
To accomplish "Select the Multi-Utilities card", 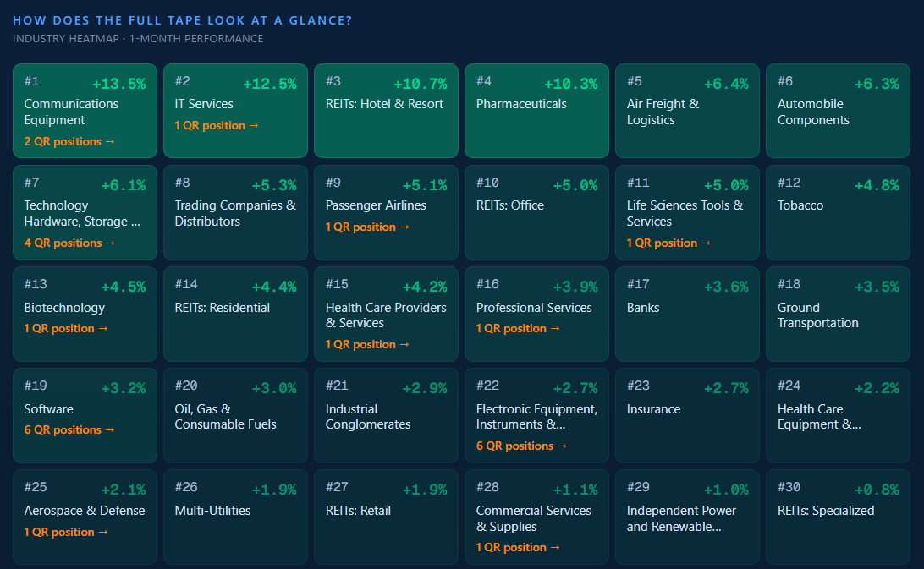I will click(x=236, y=517).
